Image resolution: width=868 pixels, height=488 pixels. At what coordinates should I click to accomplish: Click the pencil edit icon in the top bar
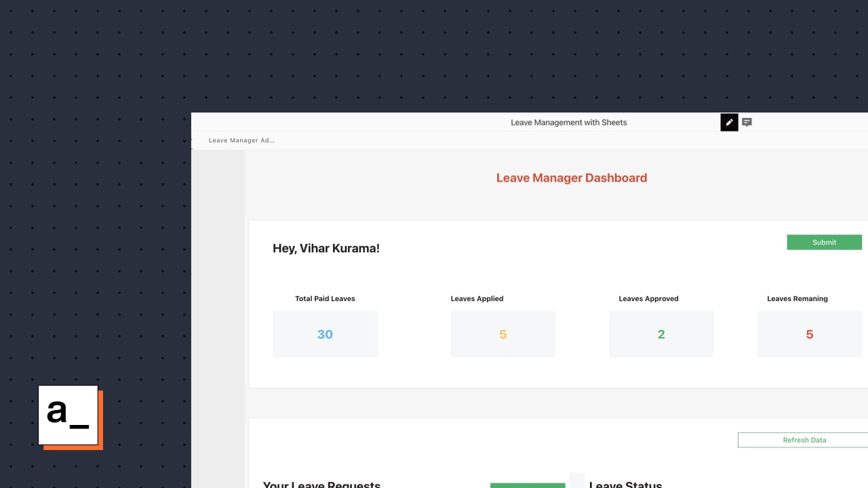coord(729,122)
